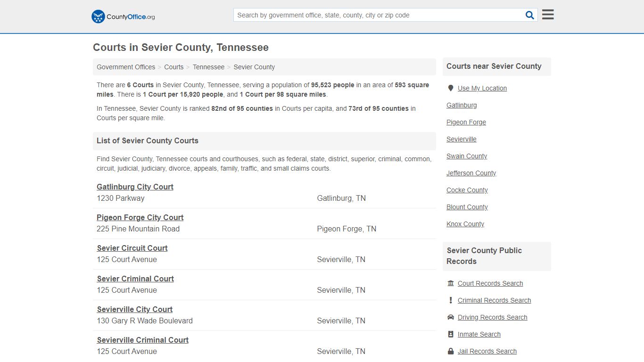View Blount County courts
Viewport: 644px width, 362px height.
coord(467,207)
